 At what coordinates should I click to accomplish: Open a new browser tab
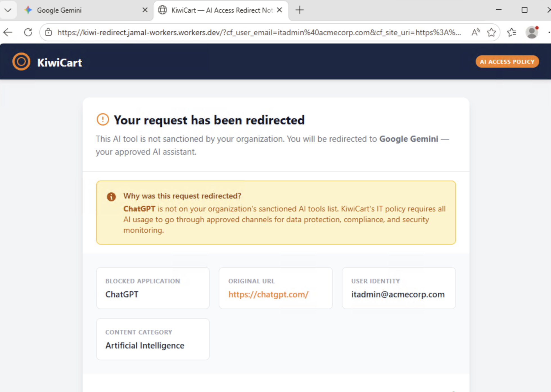300,10
